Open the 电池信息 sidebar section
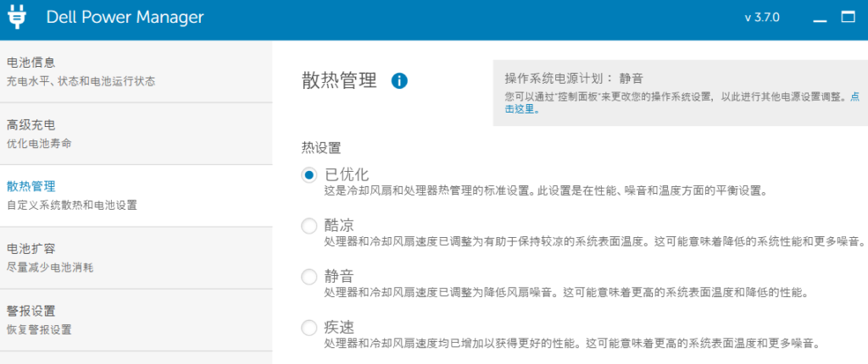 click(x=136, y=71)
